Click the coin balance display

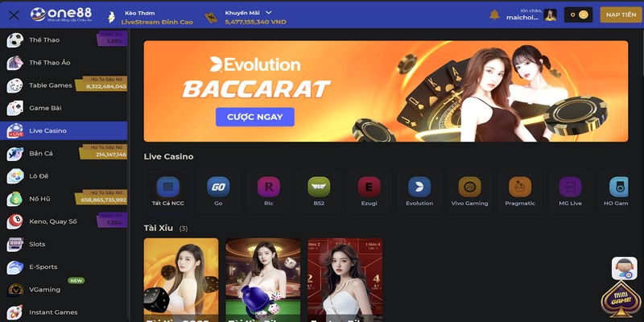[x=578, y=14]
